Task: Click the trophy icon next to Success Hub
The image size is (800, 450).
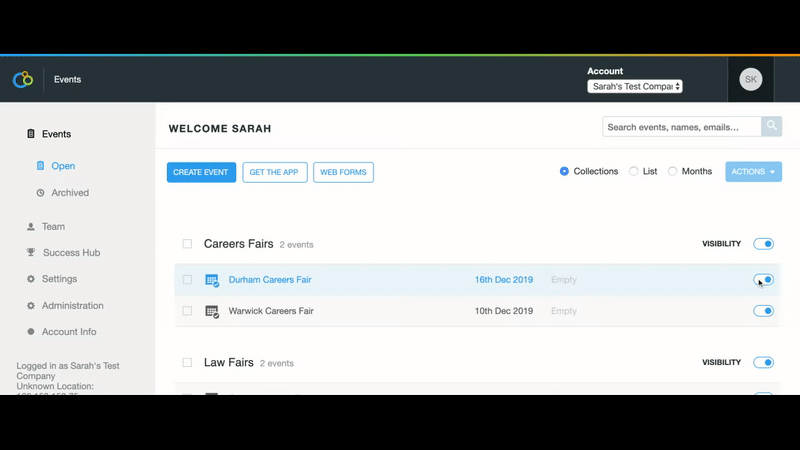Action: coord(31,253)
